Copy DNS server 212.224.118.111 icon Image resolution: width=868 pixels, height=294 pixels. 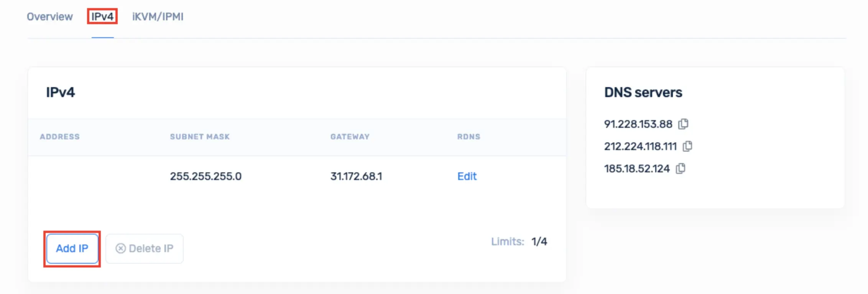[687, 146]
